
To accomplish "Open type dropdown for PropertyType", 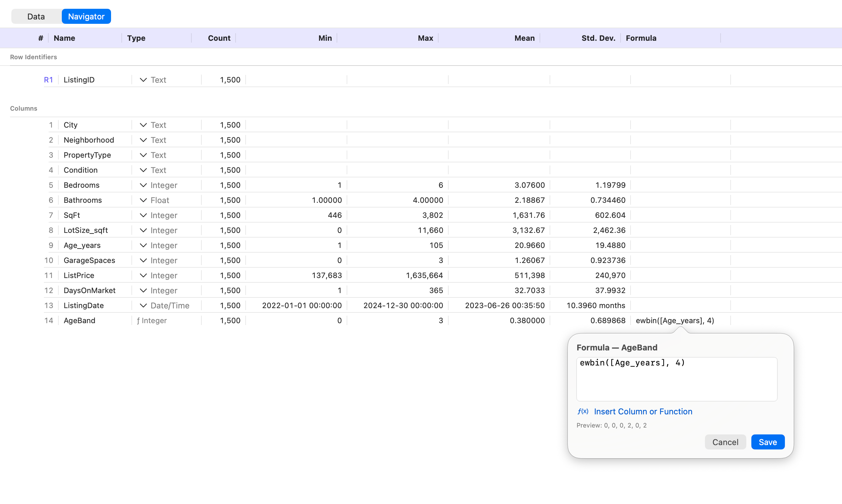I will click(143, 155).
